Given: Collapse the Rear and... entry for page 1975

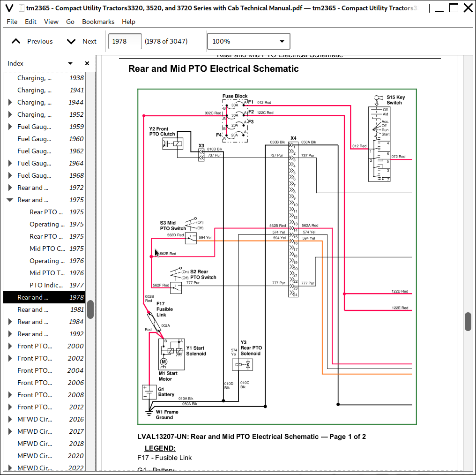Looking at the screenshot, I should tap(10, 200).
